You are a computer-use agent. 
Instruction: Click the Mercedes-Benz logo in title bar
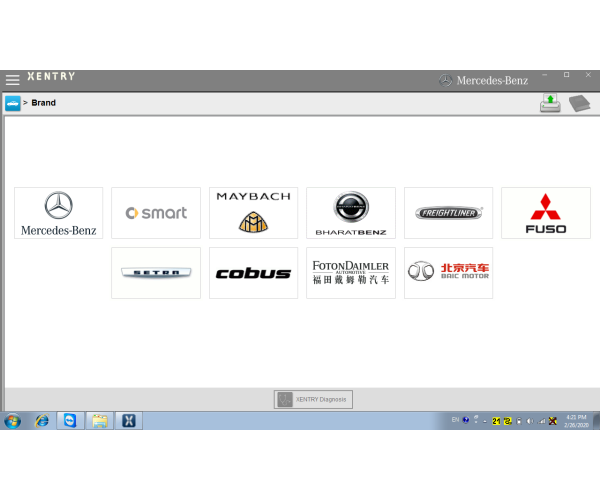coord(484,80)
